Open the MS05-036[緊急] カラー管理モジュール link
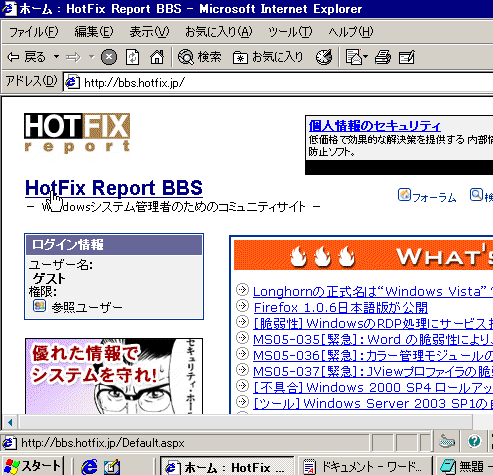The height and width of the screenshot is (475, 493). pyautogui.click(x=373, y=356)
